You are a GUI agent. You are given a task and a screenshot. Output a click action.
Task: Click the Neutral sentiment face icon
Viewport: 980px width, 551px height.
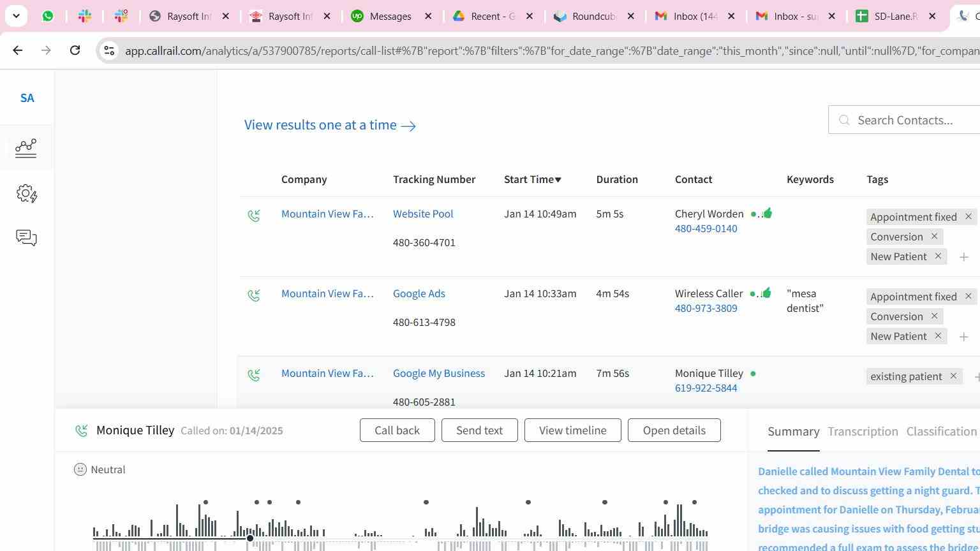tap(80, 469)
